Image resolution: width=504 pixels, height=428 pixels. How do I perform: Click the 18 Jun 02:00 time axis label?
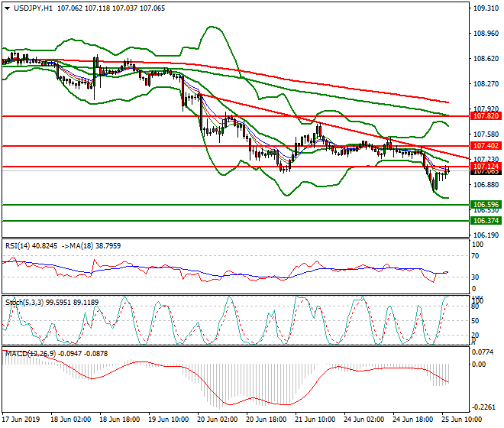pyautogui.click(x=71, y=420)
